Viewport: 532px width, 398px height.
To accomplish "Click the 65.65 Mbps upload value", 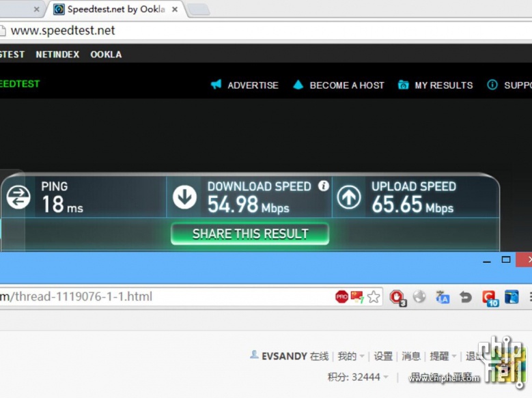I will 412,205.
